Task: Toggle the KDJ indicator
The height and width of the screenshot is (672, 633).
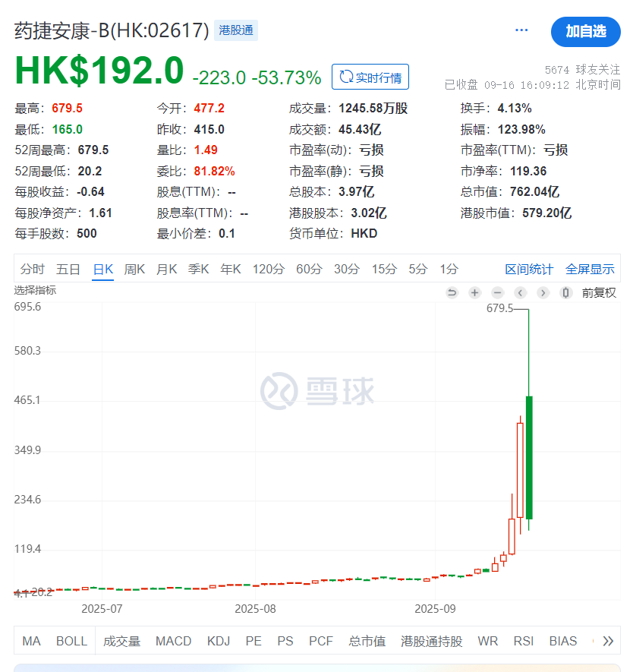Action: tap(219, 641)
